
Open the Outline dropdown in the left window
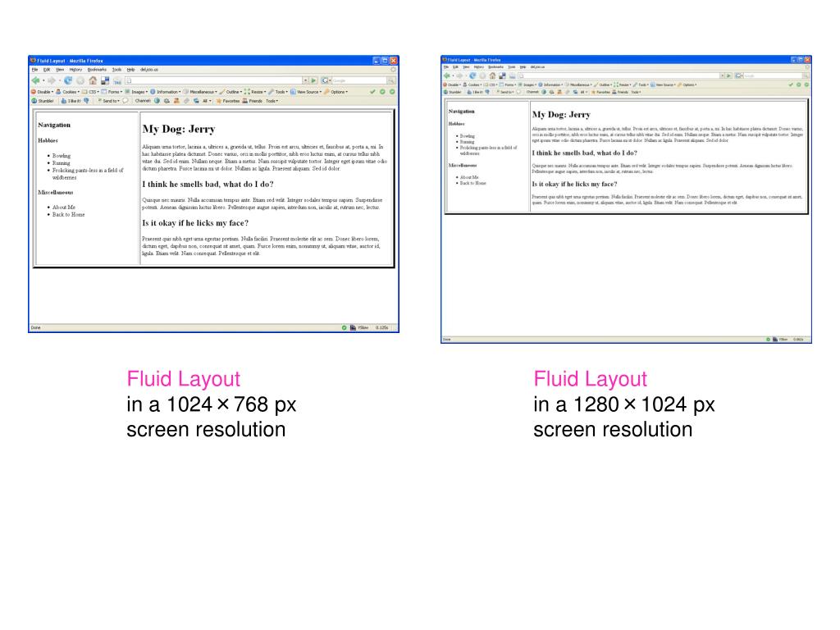(231, 92)
